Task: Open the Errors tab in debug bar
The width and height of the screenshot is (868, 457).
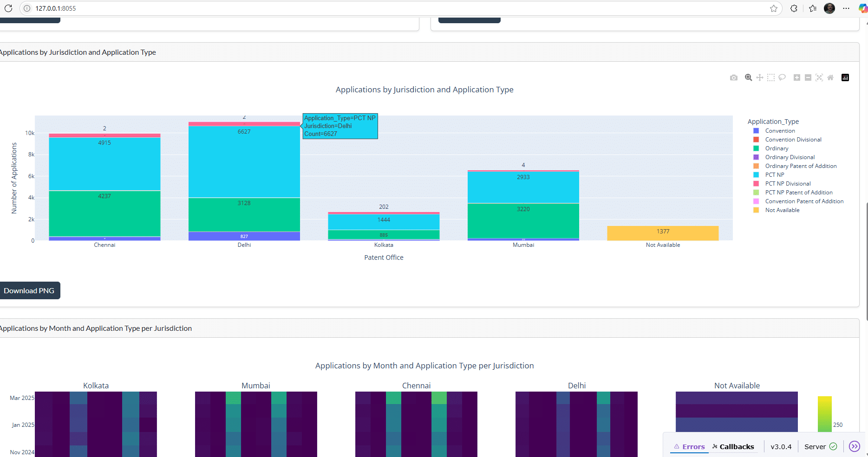Action: pyautogui.click(x=690, y=447)
